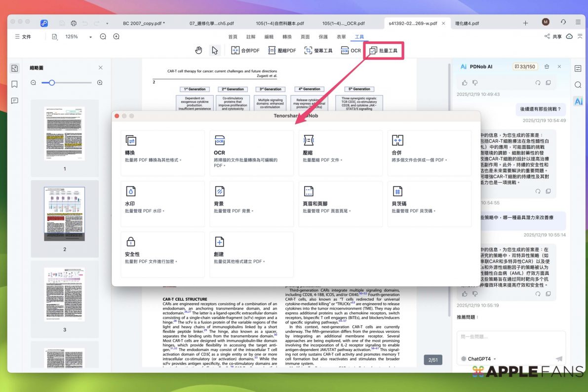Switch to the 註解 annotation tab
588x392 pixels.
coord(251,37)
